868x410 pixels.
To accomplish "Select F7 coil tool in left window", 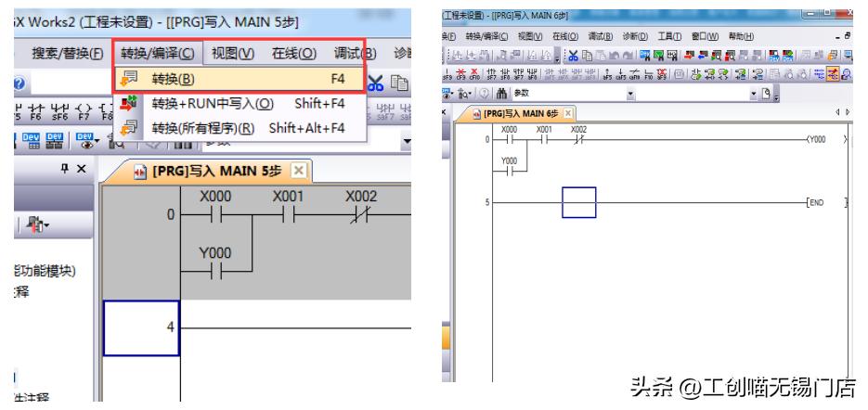I will (84, 111).
